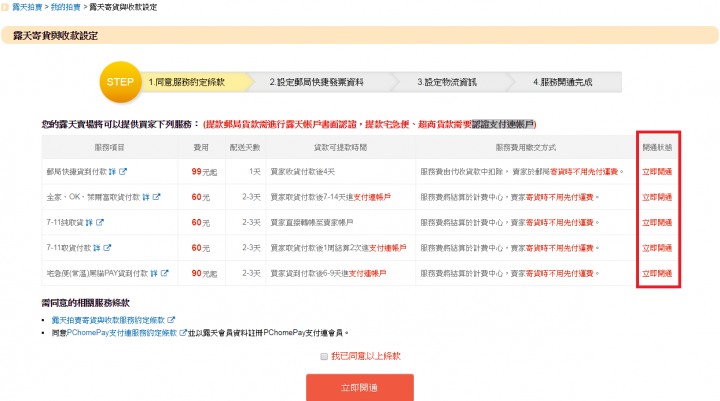Click 服務費由代收貨款中扣除 cell text
The height and width of the screenshot is (401, 720).
(x=522, y=172)
